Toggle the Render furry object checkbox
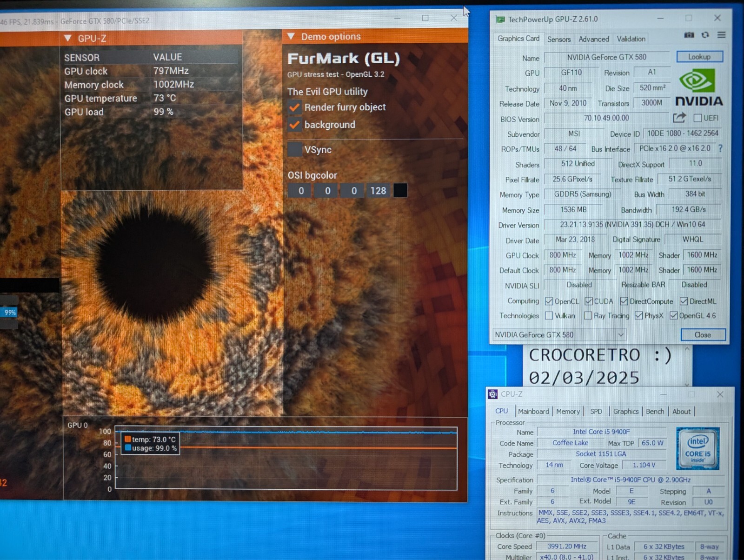The image size is (744, 560). tap(294, 107)
